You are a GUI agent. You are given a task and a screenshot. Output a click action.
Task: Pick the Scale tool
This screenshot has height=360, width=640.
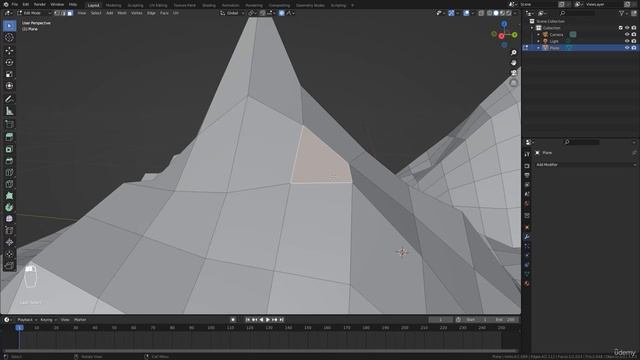(x=9, y=74)
